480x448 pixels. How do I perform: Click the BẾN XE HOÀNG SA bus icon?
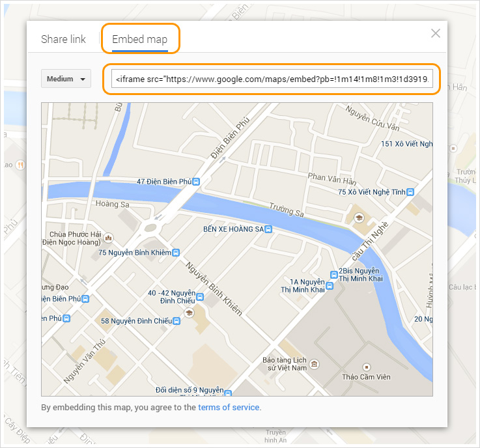click(268, 229)
